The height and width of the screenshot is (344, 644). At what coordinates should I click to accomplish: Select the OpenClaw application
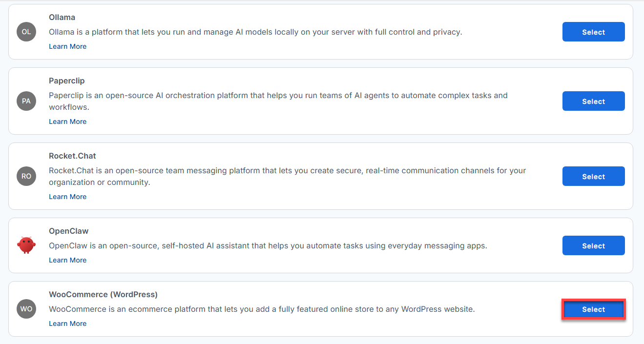pos(593,245)
